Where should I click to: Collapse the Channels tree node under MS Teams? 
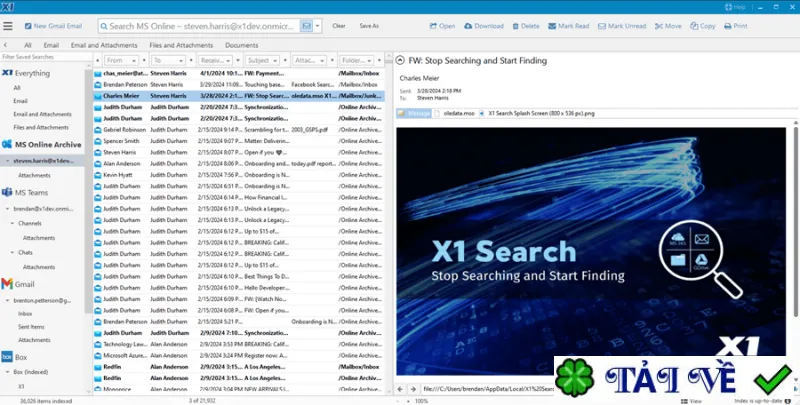pyautogui.click(x=13, y=223)
